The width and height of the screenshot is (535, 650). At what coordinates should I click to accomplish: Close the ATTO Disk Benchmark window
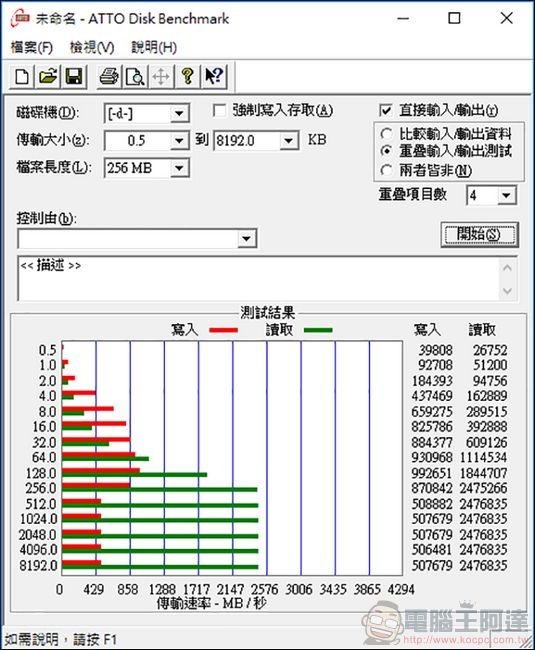(506, 18)
